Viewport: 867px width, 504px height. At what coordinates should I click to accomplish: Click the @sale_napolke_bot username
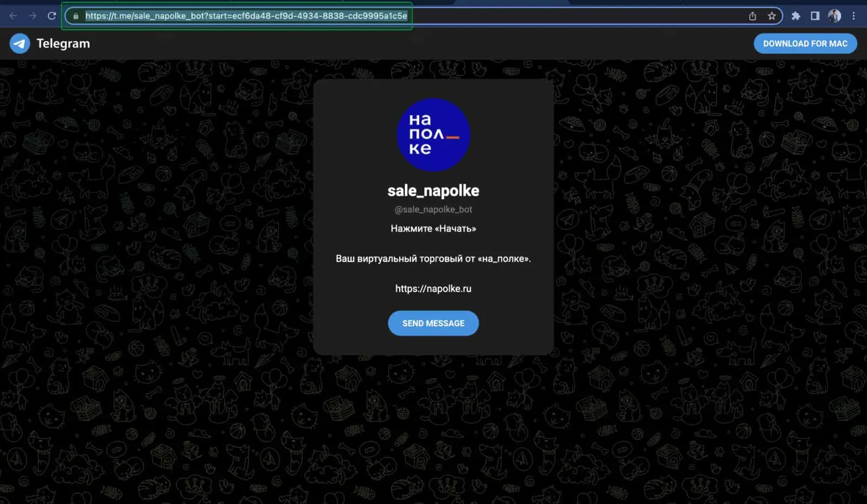[x=433, y=209]
